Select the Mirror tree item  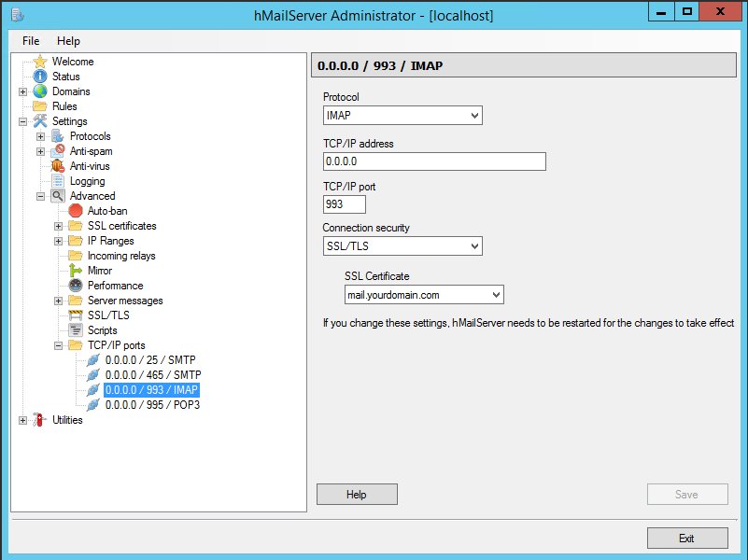(100, 271)
